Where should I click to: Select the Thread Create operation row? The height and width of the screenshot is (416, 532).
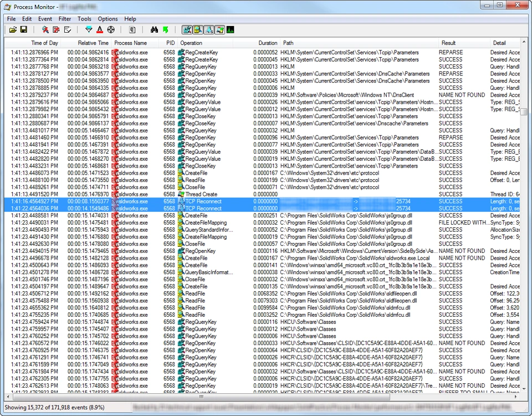point(262,194)
